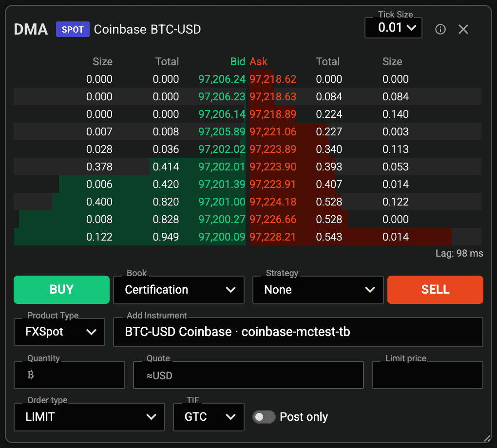Open the Strategy None dropdown
Viewport: 497px width, 448px height.
[x=318, y=290]
